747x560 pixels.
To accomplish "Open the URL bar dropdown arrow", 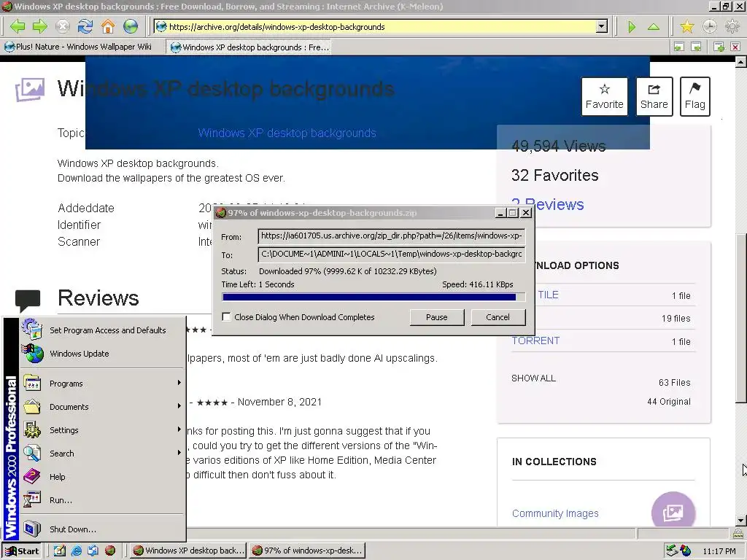I will pos(602,27).
